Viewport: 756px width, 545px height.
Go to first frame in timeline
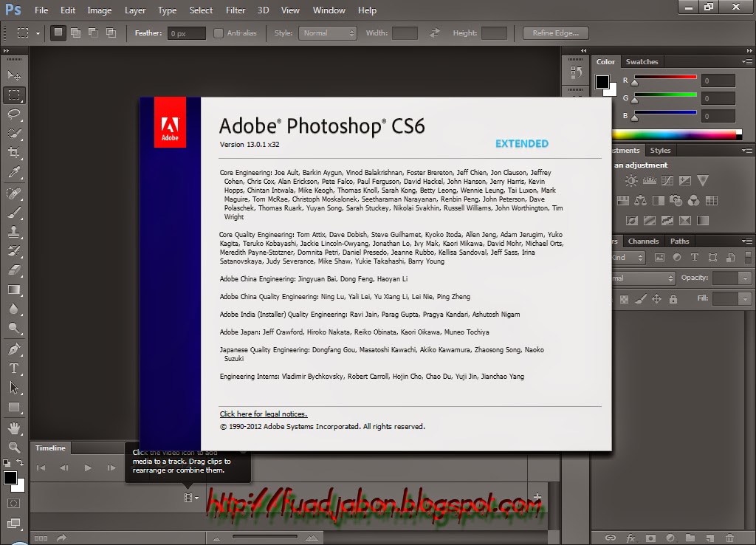pyautogui.click(x=41, y=468)
